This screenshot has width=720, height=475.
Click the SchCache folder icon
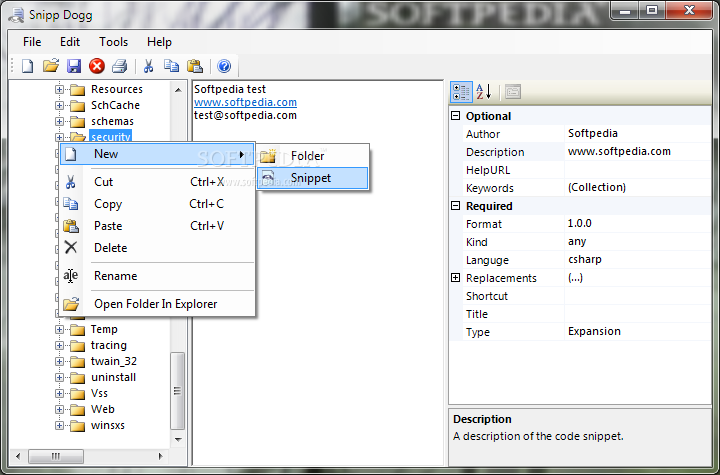78,106
